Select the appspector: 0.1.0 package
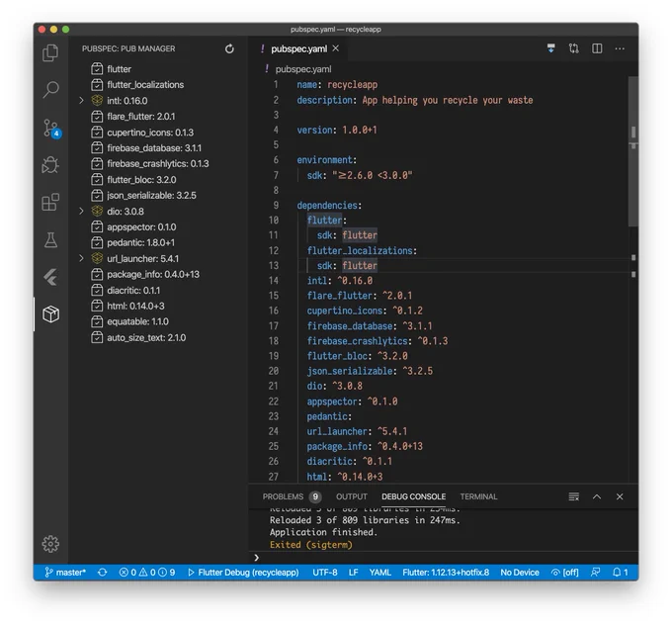Viewport: 672px width, 625px height. (x=158, y=226)
